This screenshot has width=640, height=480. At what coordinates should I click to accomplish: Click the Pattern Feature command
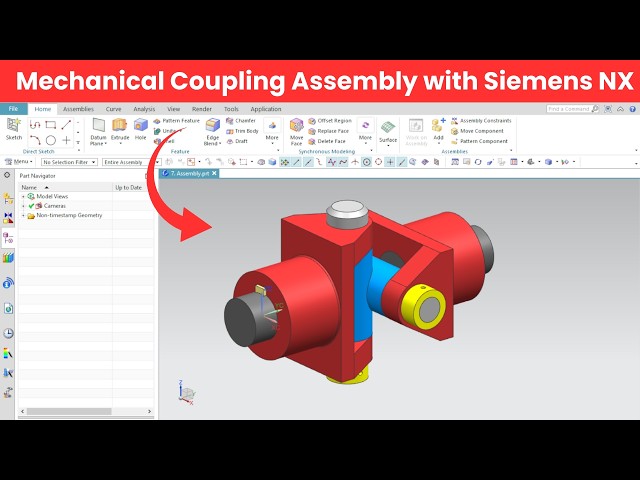click(x=176, y=121)
